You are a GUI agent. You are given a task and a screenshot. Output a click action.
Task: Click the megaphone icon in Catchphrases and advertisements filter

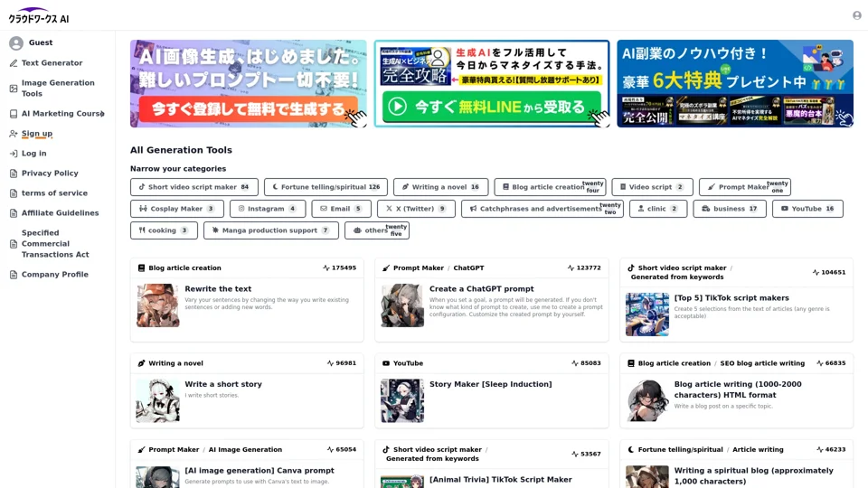(473, 209)
